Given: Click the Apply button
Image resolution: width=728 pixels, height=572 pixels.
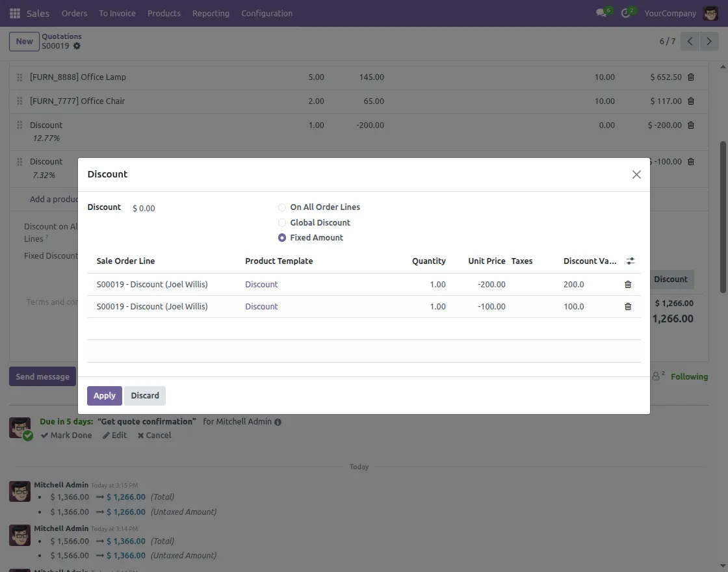Looking at the screenshot, I should pyautogui.click(x=104, y=396).
